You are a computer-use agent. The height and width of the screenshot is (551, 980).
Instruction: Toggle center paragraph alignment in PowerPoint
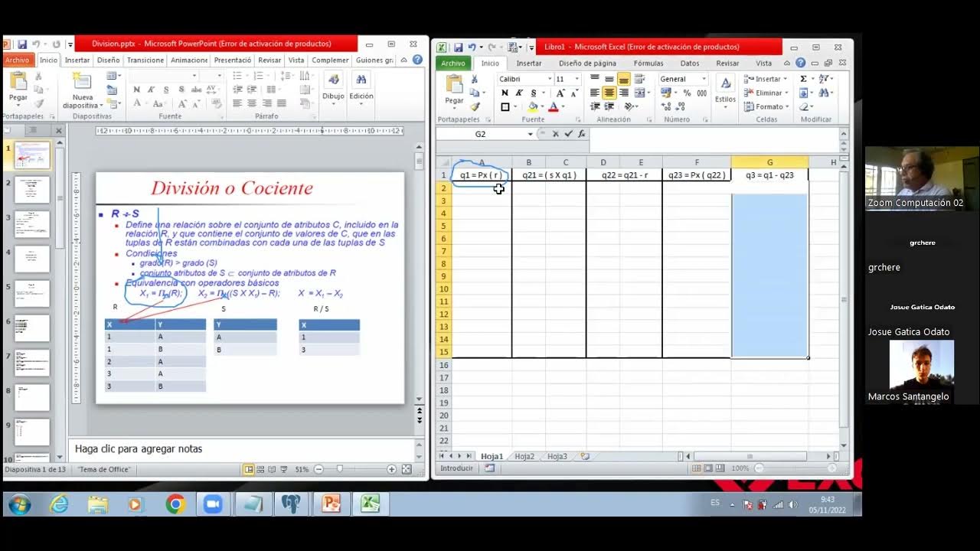[x=252, y=103]
